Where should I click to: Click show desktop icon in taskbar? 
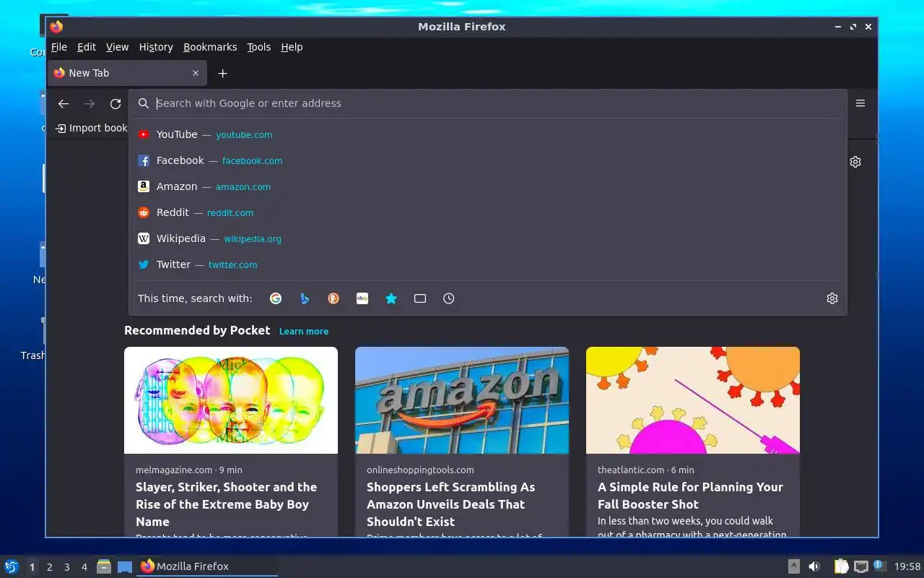coord(125,566)
